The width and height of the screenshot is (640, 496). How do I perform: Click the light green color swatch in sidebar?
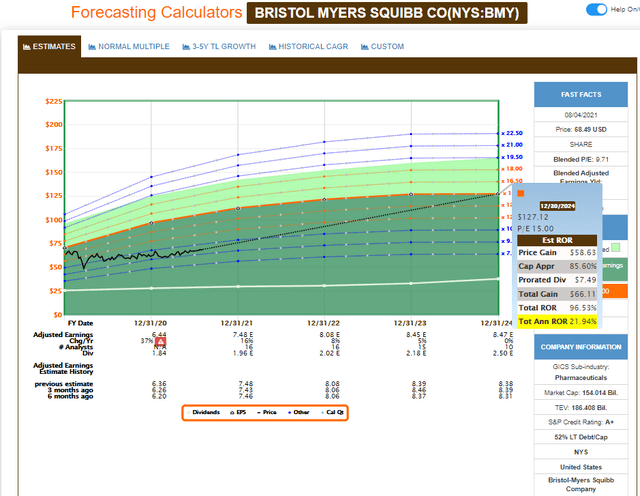pyautogui.click(x=616, y=248)
